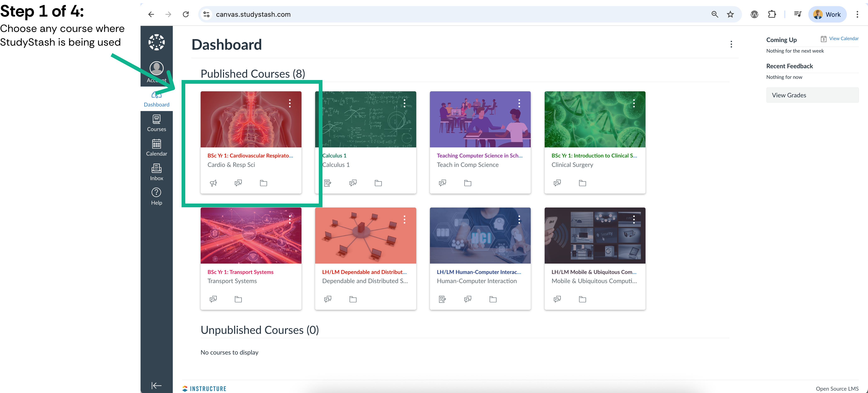868x393 pixels.
Task: Open Teaching Computer Science in Schools link
Action: 479,156
